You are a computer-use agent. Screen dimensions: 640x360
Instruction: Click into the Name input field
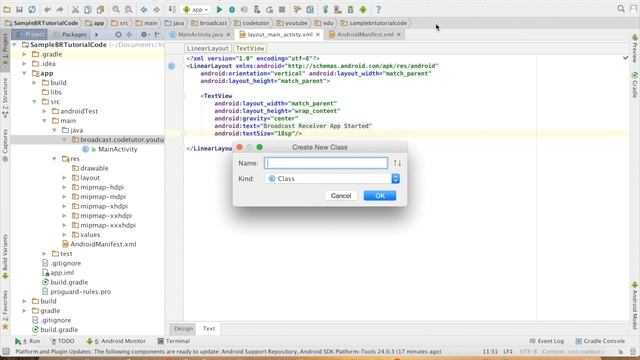(326, 163)
